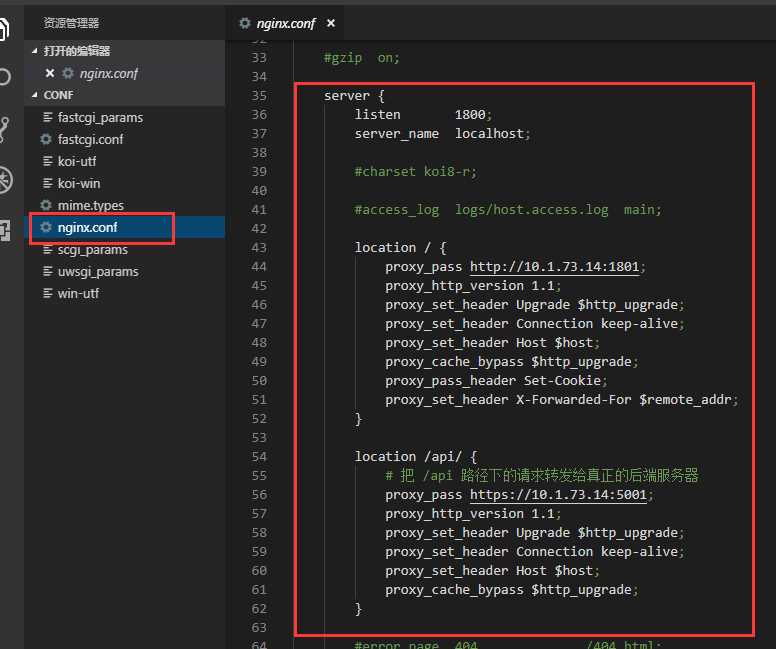The width and height of the screenshot is (776, 649).
Task: Click 'proxy_http_version 1.1;' on line 45
Action: pyautogui.click(x=473, y=286)
